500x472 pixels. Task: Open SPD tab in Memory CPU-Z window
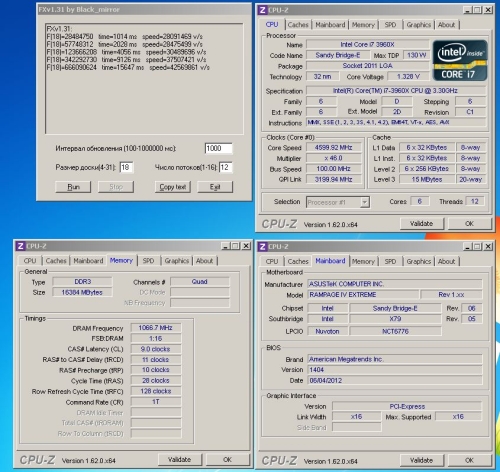click(148, 261)
